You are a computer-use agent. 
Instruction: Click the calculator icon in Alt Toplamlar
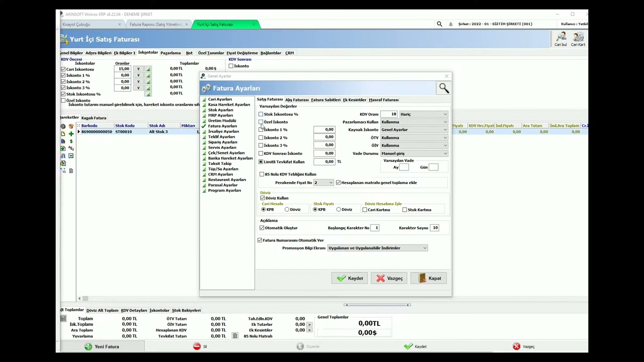pyautogui.click(x=63, y=318)
